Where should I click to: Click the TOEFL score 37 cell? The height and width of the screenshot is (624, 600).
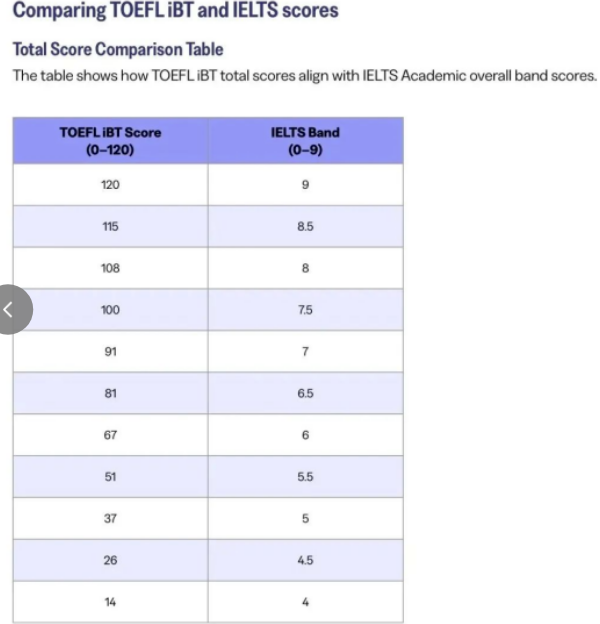[x=110, y=518]
